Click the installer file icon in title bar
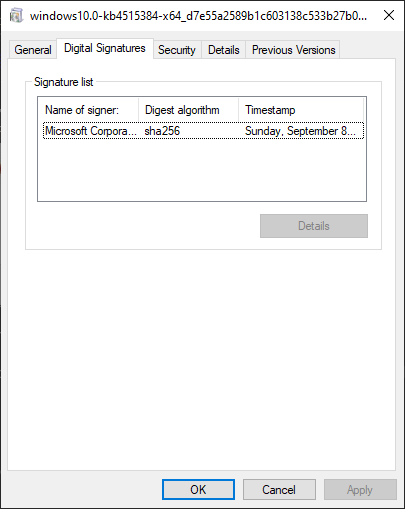Viewport: 405px width, 509px height. point(16,16)
